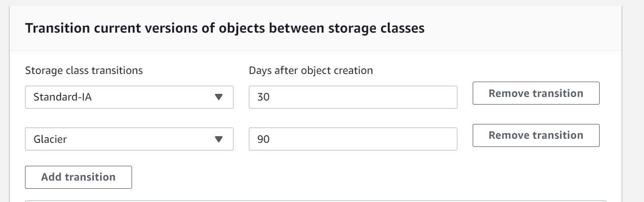Click the Glacier dropdown arrow icon
644x202 pixels.
pyautogui.click(x=219, y=139)
